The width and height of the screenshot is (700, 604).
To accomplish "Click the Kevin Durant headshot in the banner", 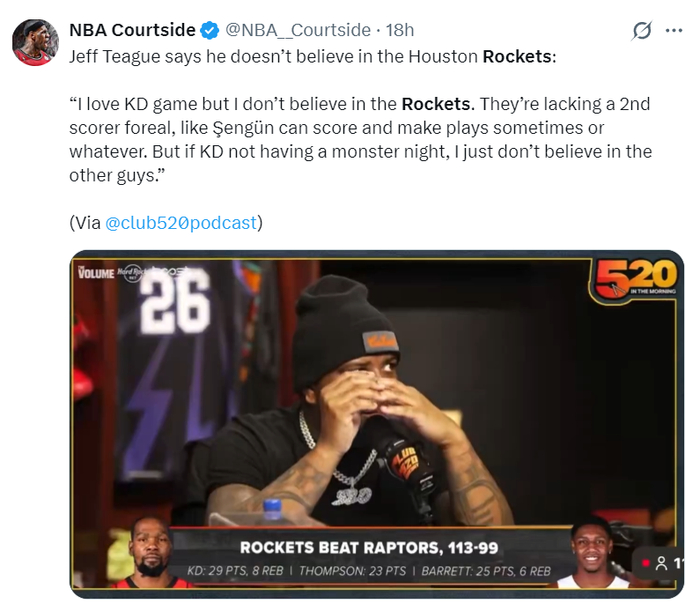I will (x=152, y=552).
